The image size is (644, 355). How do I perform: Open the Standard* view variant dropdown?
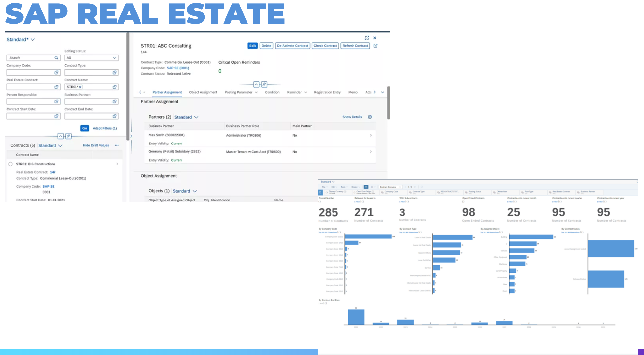click(20, 40)
